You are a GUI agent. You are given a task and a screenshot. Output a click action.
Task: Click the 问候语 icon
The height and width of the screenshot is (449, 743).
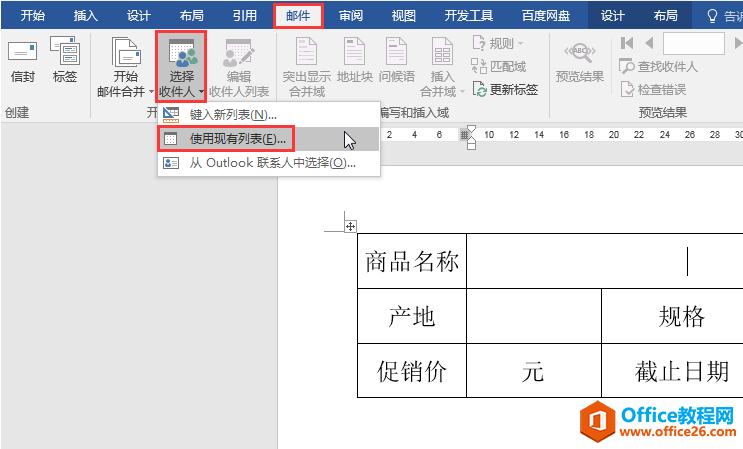point(397,64)
